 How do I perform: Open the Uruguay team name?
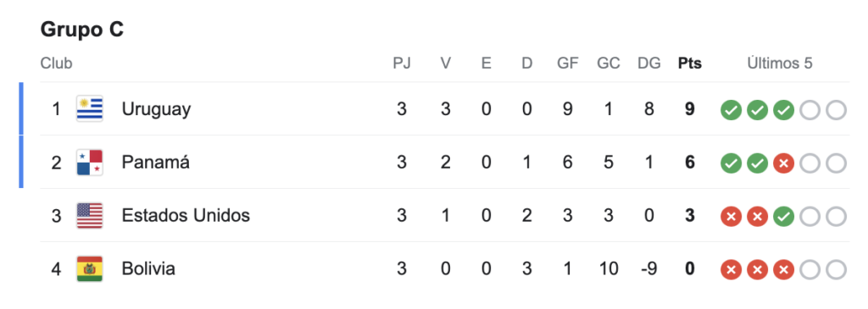point(156,109)
